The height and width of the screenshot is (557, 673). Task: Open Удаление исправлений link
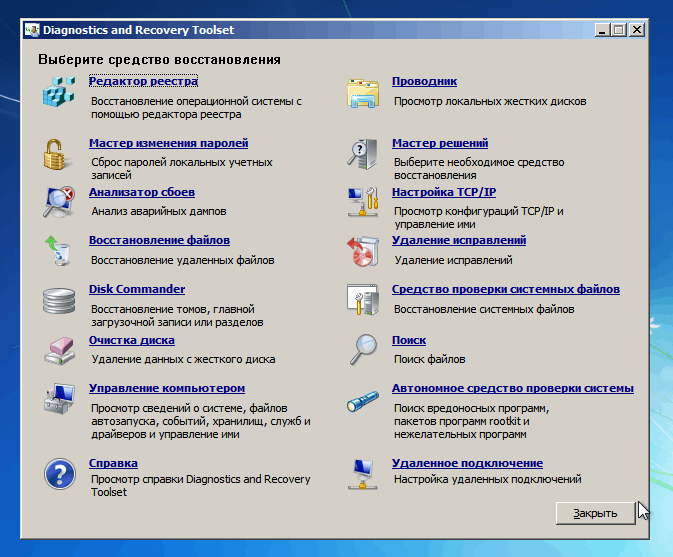click(459, 240)
